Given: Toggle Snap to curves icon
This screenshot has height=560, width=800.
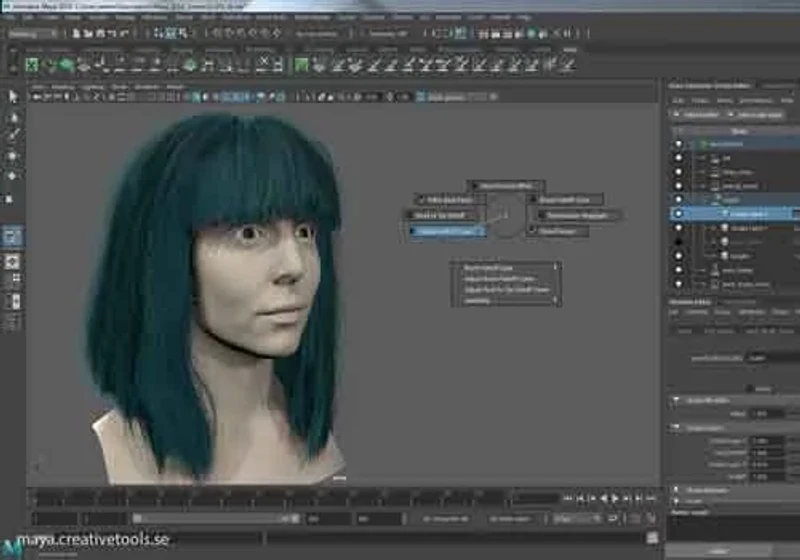Looking at the screenshot, I should pyautogui.click(x=228, y=34).
